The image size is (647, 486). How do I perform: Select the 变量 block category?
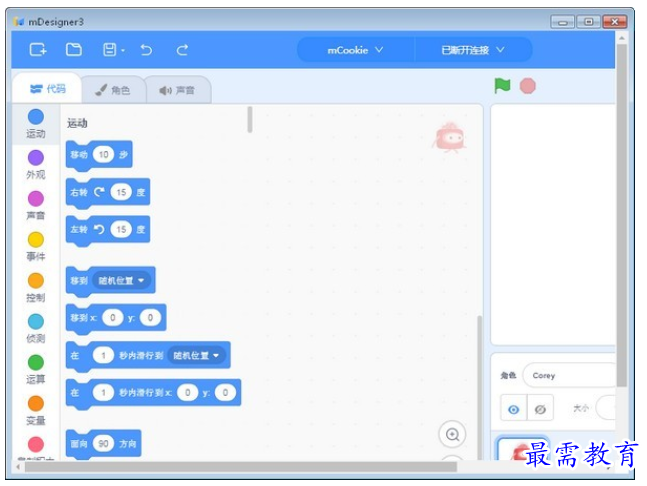coord(36,410)
